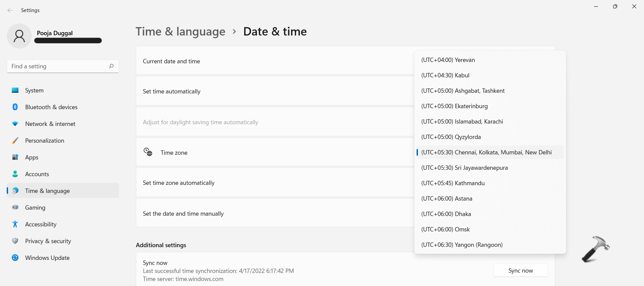Click the Accessibility figure icon

tap(15, 224)
